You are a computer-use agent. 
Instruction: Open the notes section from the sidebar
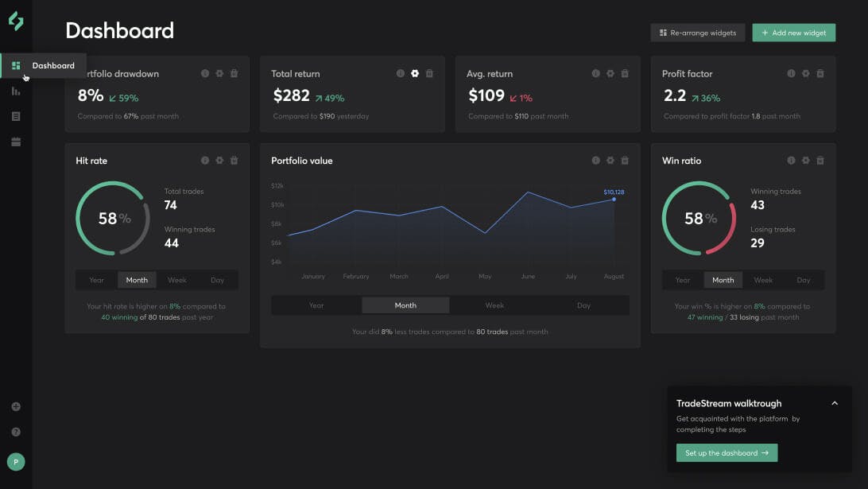click(x=16, y=115)
